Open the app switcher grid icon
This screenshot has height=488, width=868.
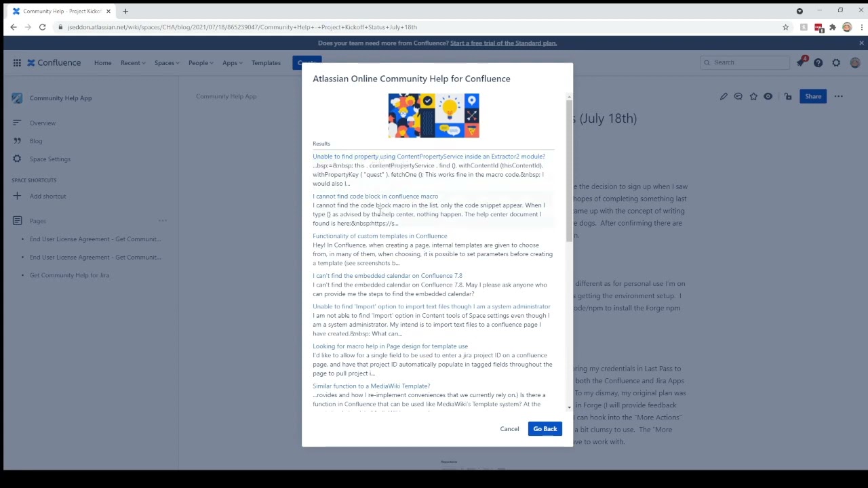[17, 62]
